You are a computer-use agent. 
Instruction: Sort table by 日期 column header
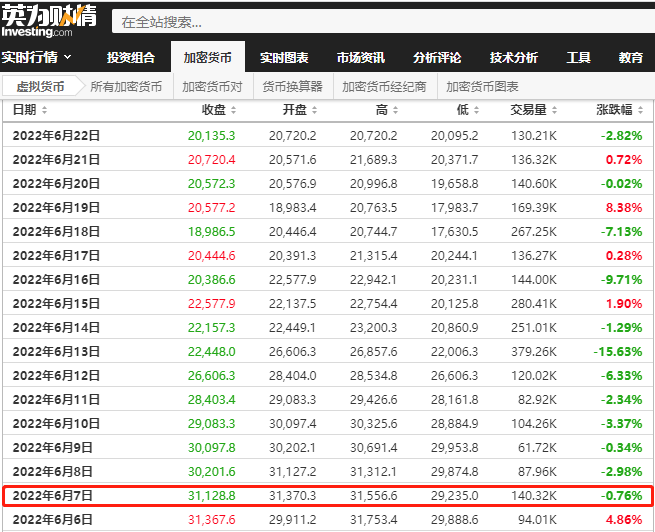25,109
